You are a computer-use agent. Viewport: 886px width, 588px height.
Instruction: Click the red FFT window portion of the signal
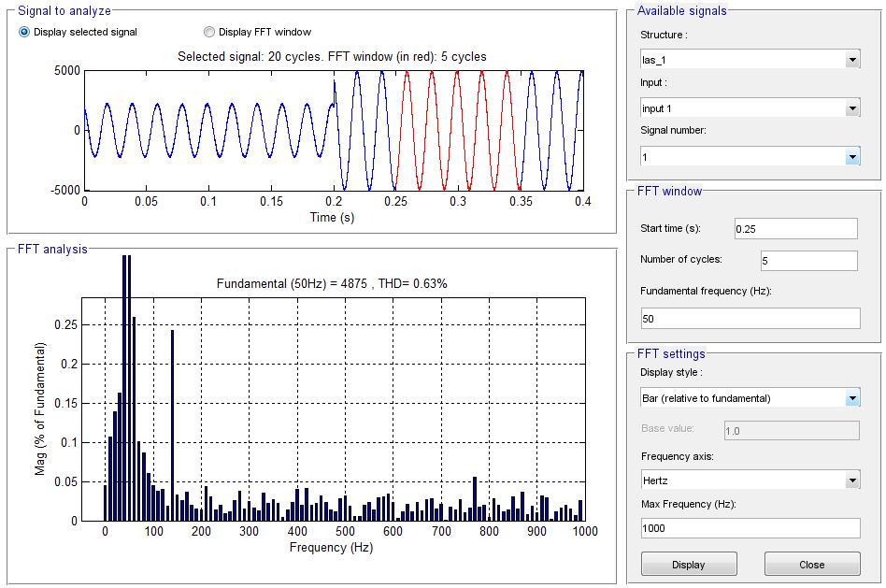click(x=456, y=131)
